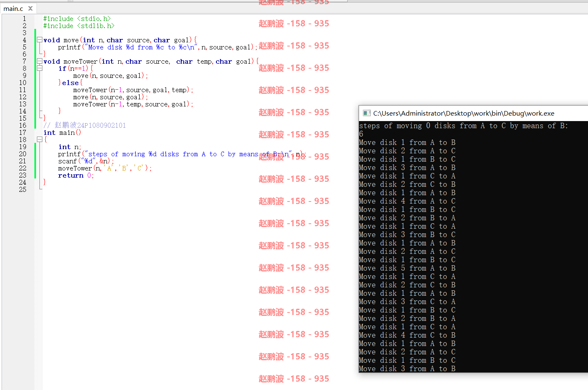Click the return 0; statement
Viewport: 588px width, 390px height.
point(76,175)
